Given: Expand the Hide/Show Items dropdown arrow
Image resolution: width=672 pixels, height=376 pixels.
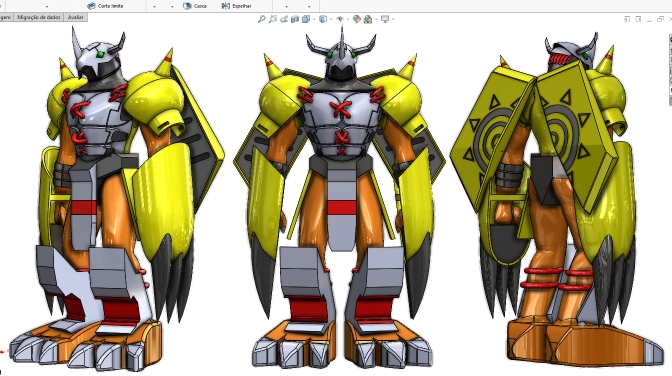Looking at the screenshot, I should 348,19.
